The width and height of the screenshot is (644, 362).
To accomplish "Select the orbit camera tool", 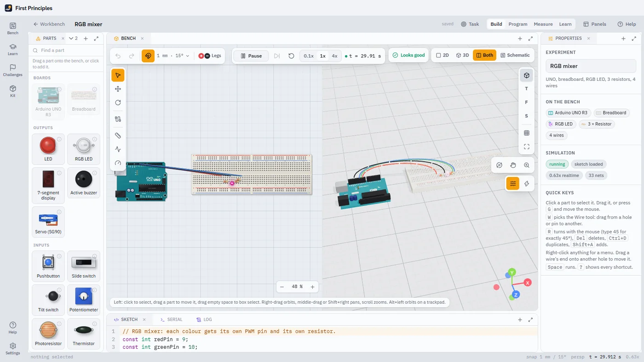I will coord(500,165).
